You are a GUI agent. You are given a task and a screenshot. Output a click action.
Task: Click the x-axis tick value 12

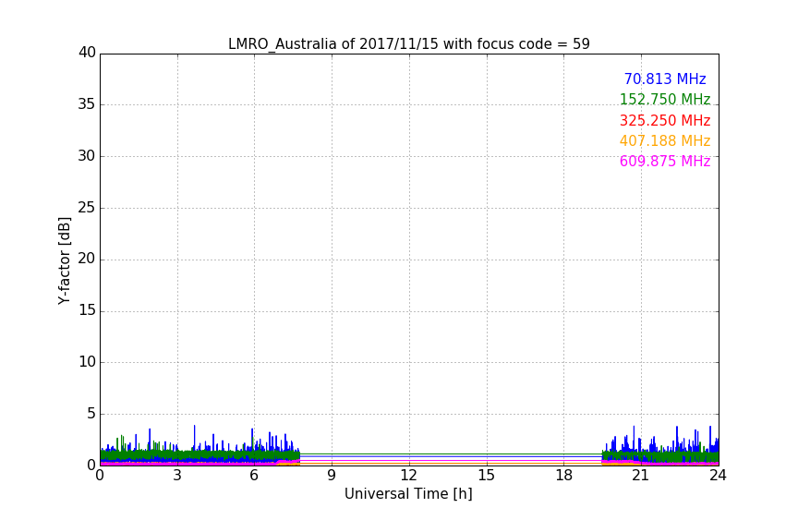click(x=408, y=476)
